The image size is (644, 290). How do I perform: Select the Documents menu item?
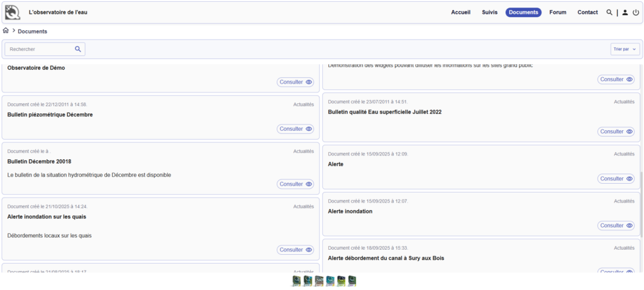523,13
